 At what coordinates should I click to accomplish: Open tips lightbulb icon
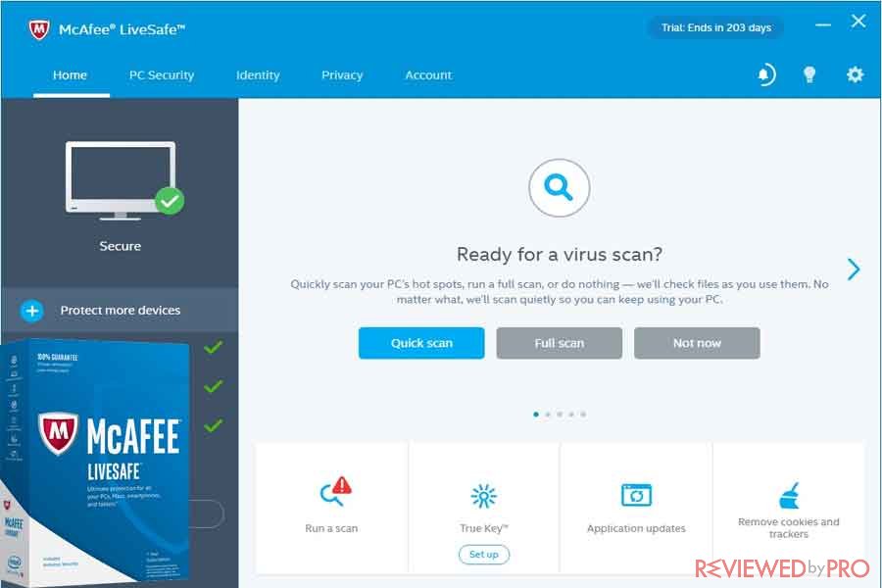tap(809, 74)
